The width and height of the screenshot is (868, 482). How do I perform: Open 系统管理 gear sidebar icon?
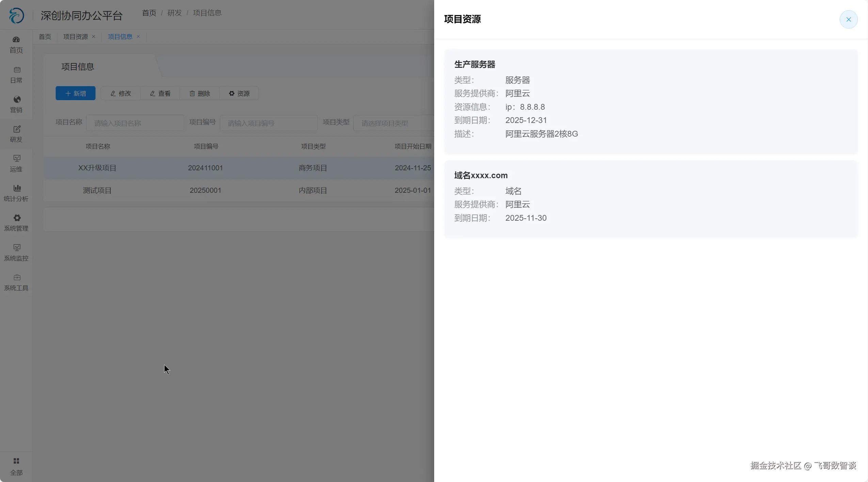click(x=17, y=218)
